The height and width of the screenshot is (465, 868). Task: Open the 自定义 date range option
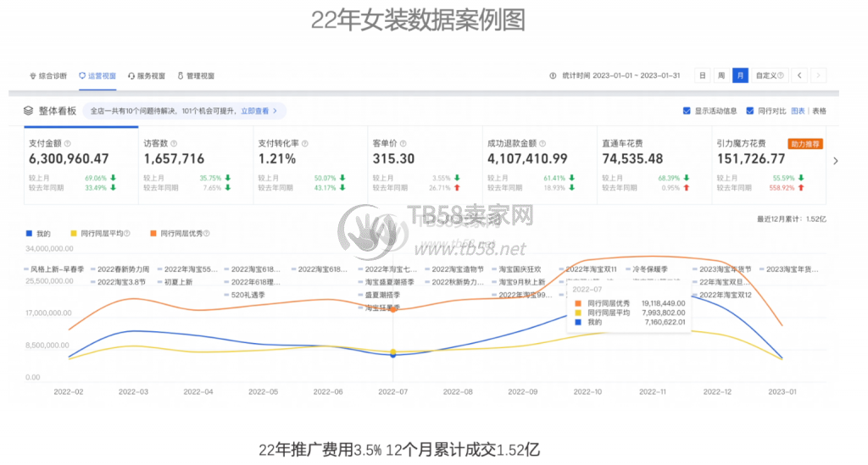[x=770, y=75]
